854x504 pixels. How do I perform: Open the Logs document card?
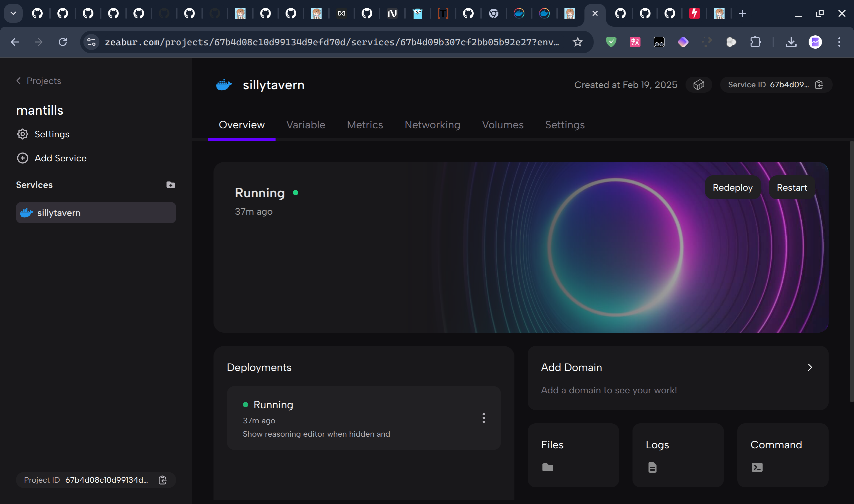coord(678,455)
